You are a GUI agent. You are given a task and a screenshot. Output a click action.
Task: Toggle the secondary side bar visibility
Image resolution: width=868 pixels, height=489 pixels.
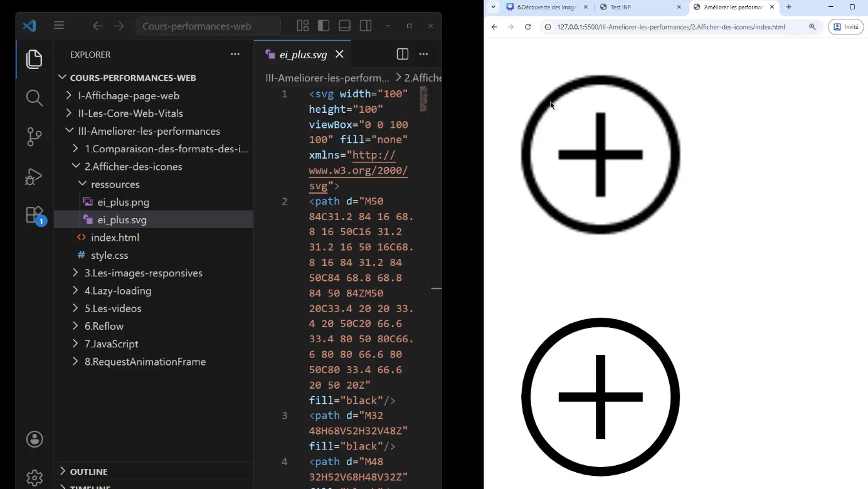click(x=366, y=26)
